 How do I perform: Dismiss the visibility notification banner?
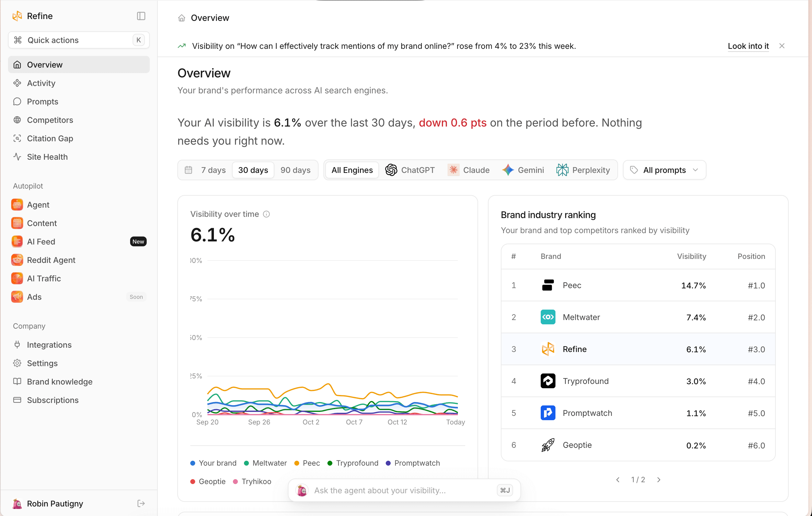[x=782, y=46]
